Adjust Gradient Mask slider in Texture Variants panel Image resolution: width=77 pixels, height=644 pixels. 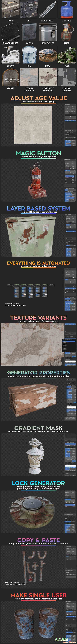[70, 354]
